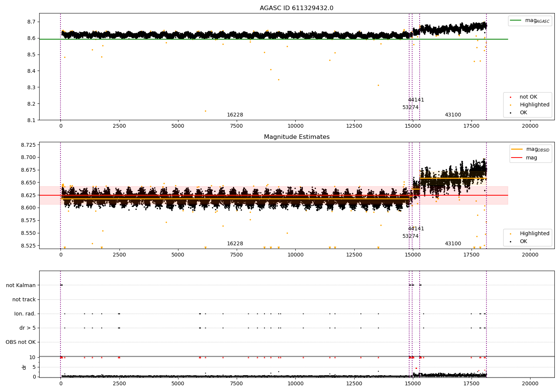Select the 7500 x-tick under the middle plot
Image resolution: width=560 pixels, height=392 pixels.
click(x=237, y=255)
